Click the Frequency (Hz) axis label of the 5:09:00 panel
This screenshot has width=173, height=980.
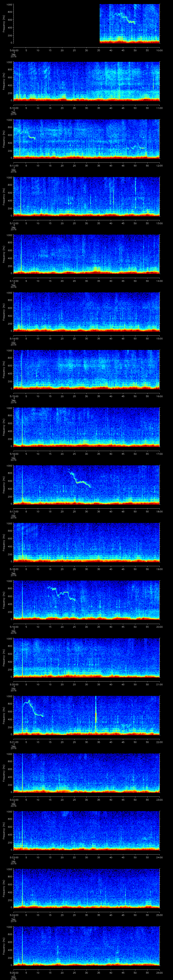pyautogui.click(x=4, y=24)
